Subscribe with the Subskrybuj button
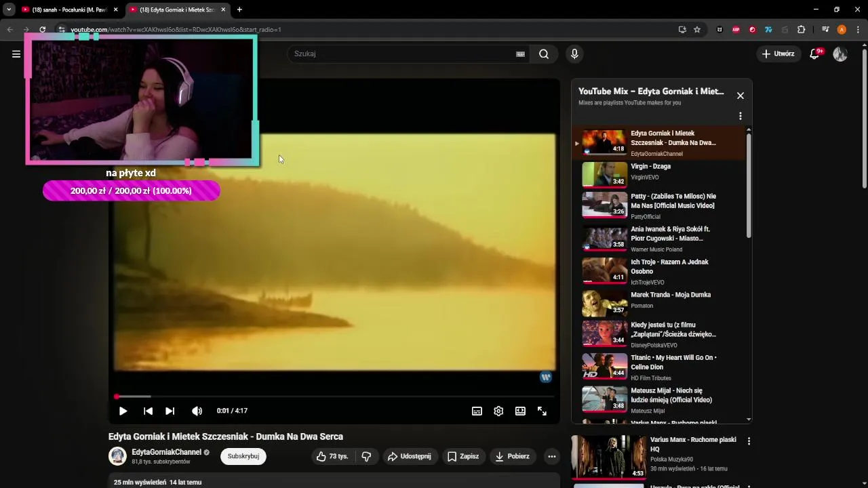 pyautogui.click(x=243, y=457)
